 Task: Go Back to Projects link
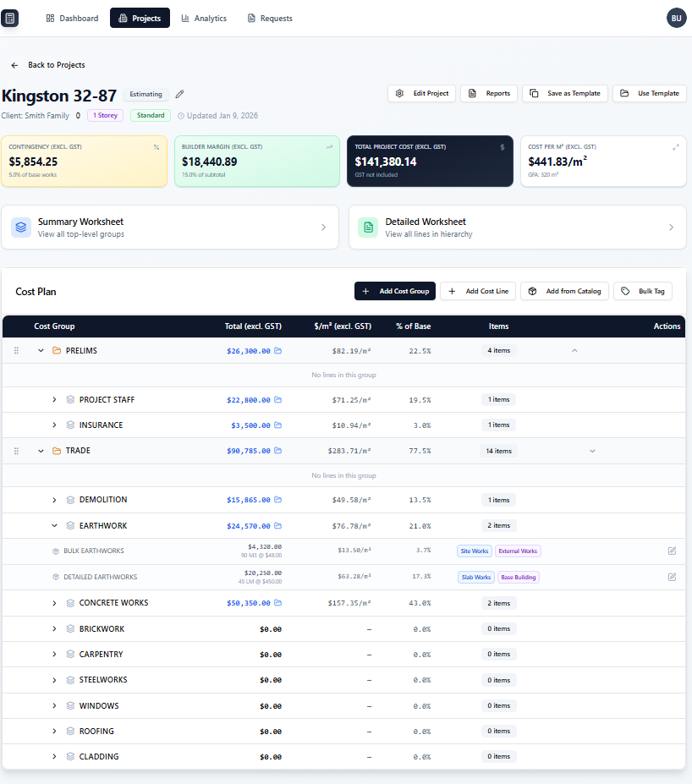tap(48, 65)
